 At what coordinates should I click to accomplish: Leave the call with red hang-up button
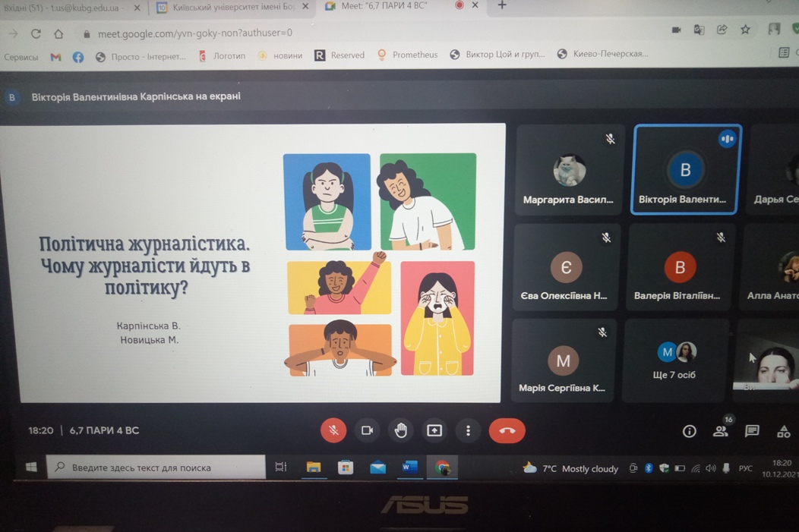pyautogui.click(x=507, y=430)
